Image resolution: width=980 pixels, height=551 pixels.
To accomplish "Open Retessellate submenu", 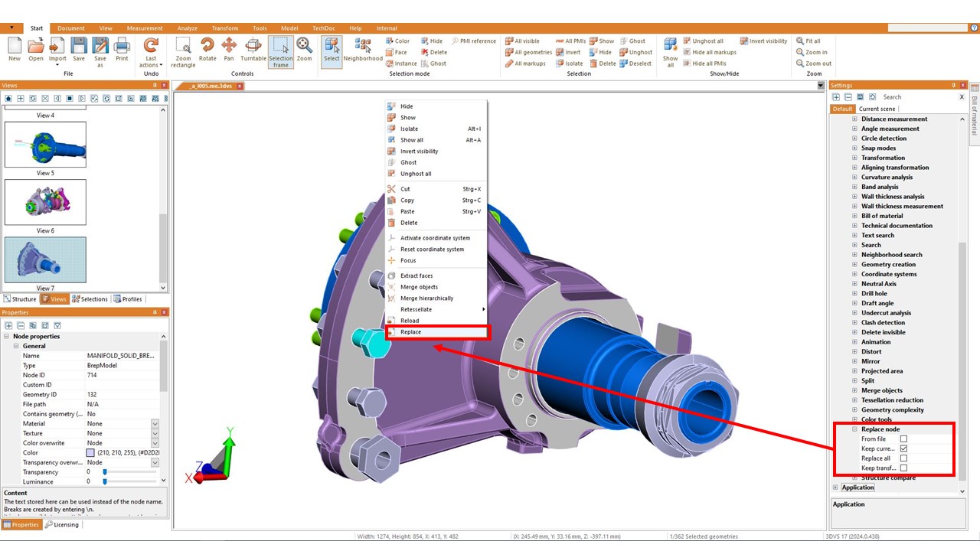I will (x=436, y=309).
